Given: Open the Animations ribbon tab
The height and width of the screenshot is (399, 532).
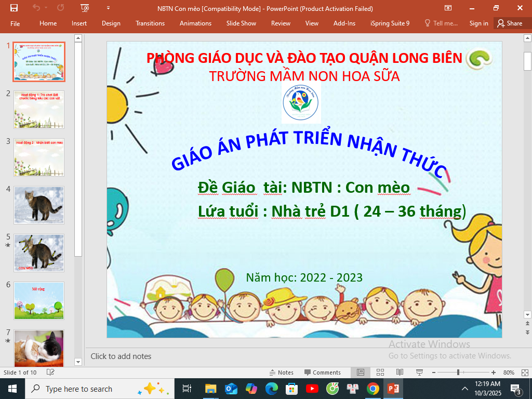Looking at the screenshot, I should click(x=195, y=23).
